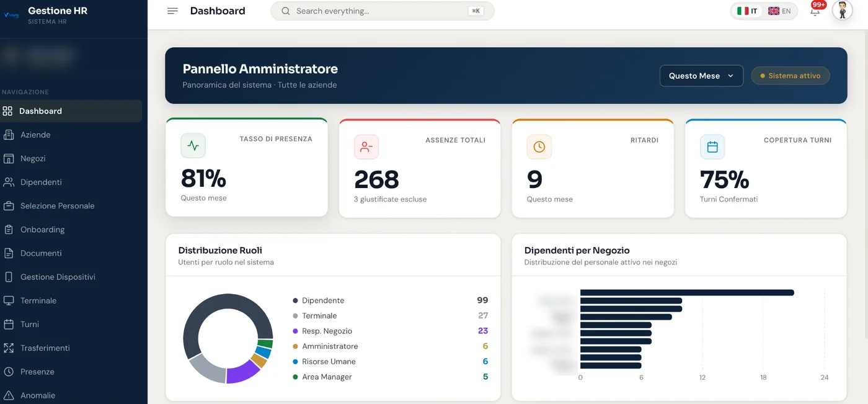Screen dimensions: 868x404
Task: Click the Turni calendar icon in sidebar
Action: point(9,324)
